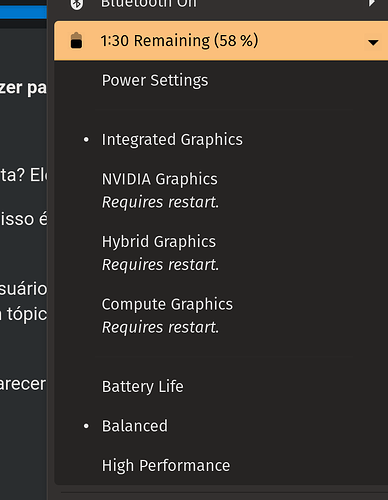Viewport: 388px width, 500px height.
Task: Activate High Performance profile
Action: 166,465
